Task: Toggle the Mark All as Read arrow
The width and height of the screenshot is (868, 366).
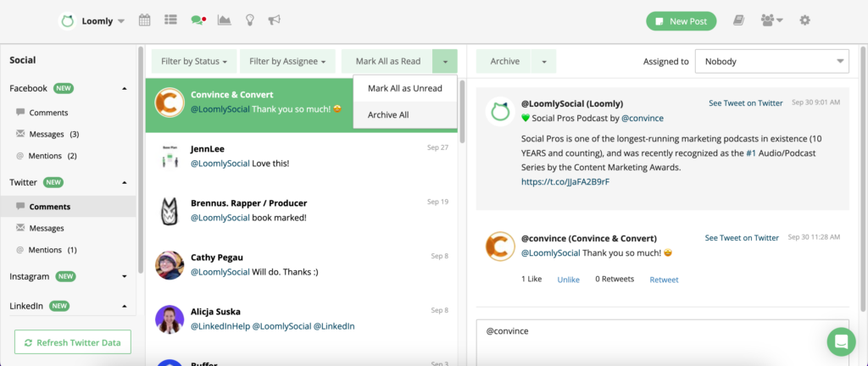Action: pos(445,61)
